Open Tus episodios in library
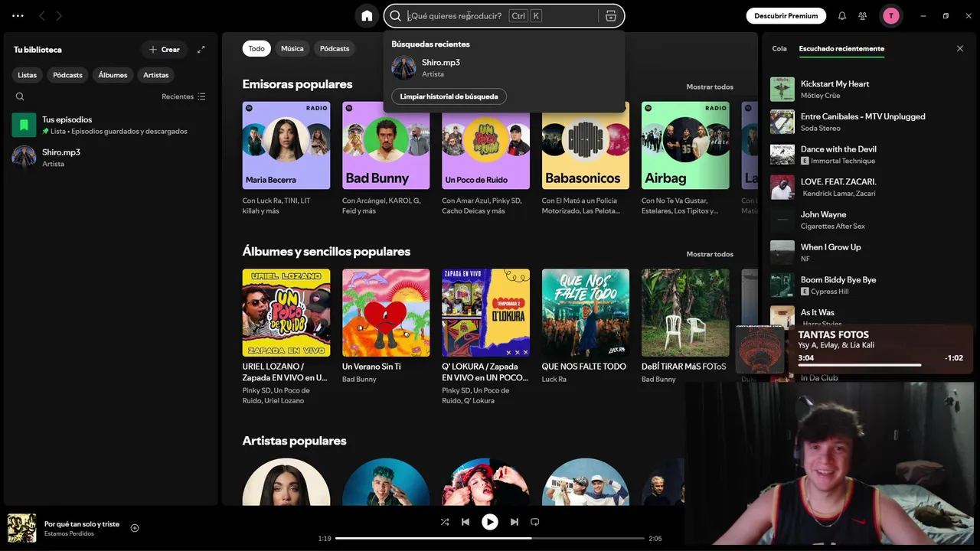Image resolution: width=980 pixels, height=551 pixels. click(111, 125)
